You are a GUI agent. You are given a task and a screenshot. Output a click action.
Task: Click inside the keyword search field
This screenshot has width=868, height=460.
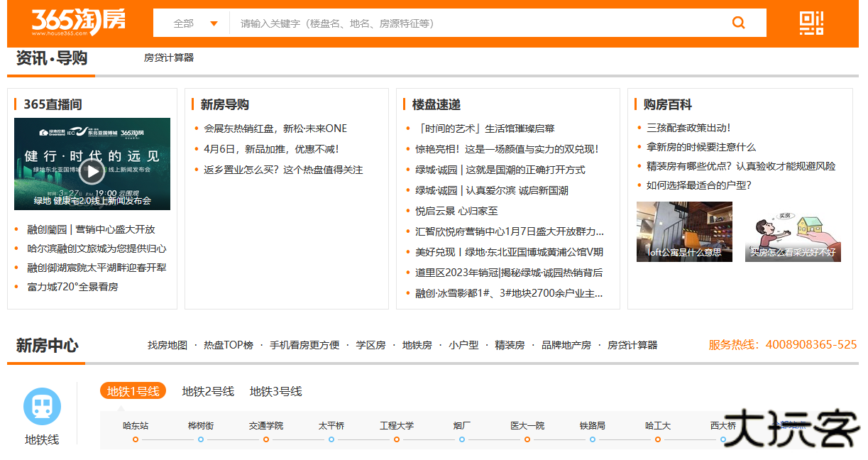(x=476, y=23)
